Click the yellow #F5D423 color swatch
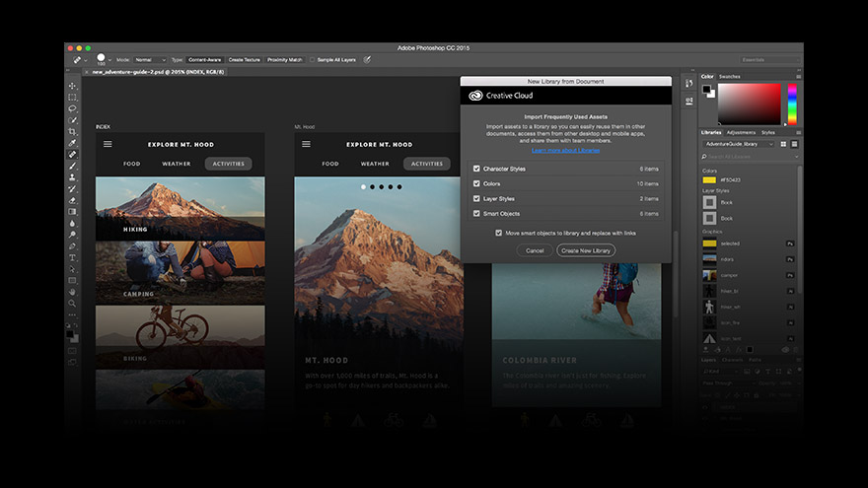This screenshot has height=488, width=868. pyautogui.click(x=708, y=180)
